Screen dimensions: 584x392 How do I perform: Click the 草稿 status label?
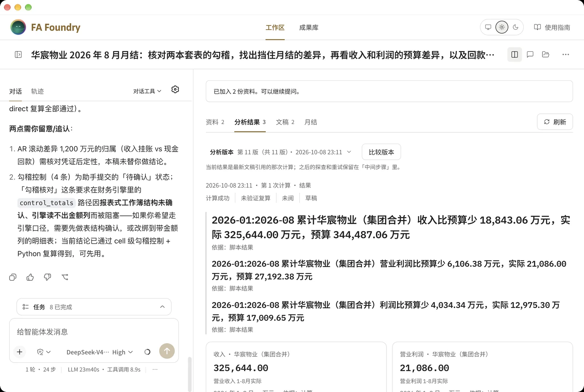(311, 198)
